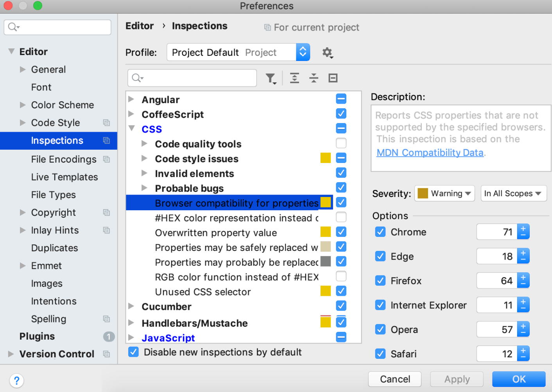
Task: Expand all inspection nodes via toolbar icon
Action: 294,78
